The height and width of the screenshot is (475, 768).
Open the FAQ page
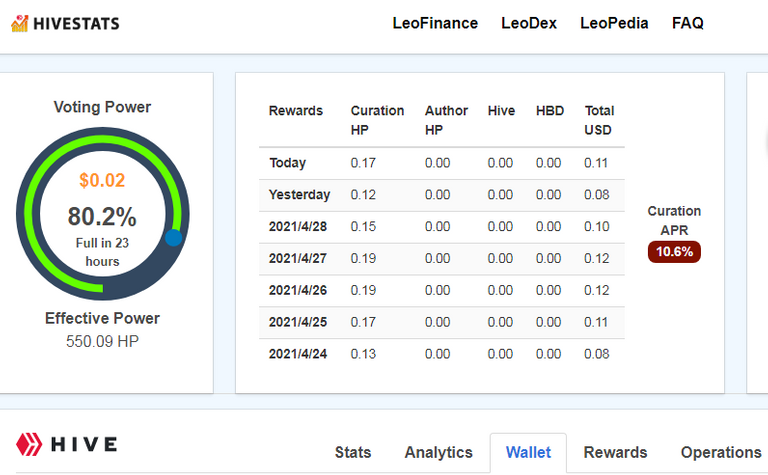688,23
